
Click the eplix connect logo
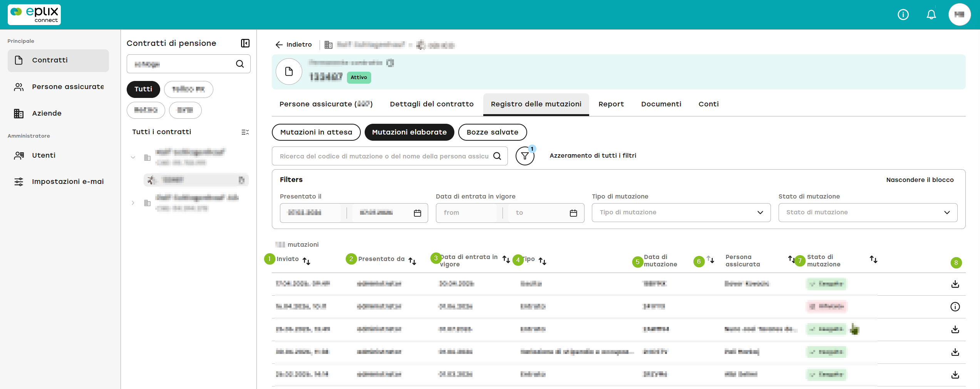tap(34, 15)
